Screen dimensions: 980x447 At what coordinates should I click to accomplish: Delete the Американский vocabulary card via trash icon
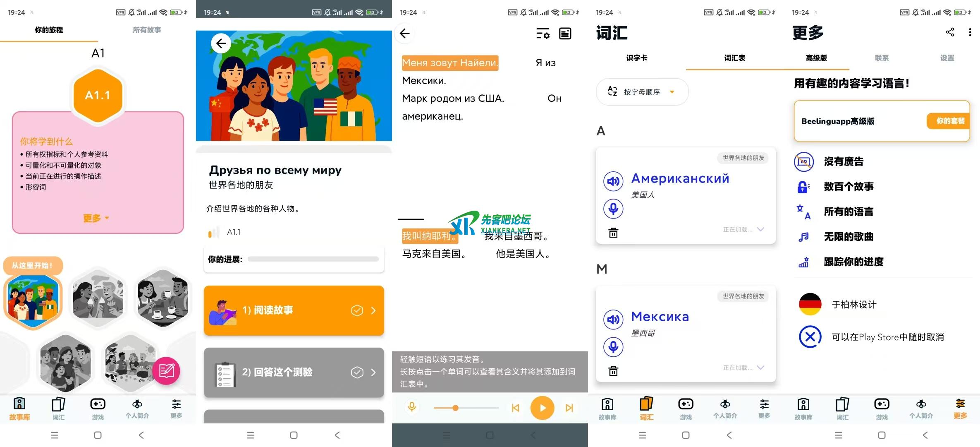(x=613, y=232)
